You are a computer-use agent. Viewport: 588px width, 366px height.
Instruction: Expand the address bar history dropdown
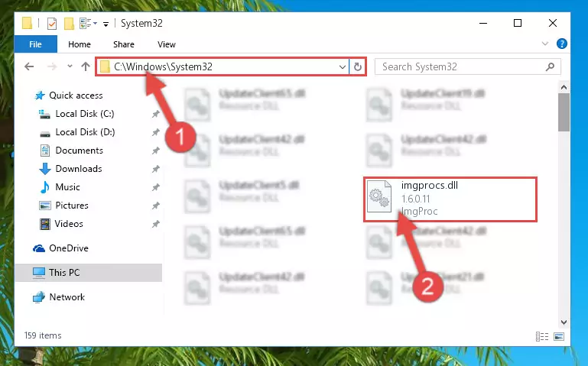[x=342, y=67]
